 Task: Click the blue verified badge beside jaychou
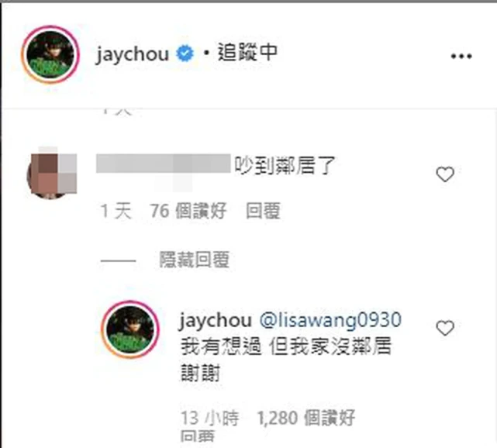coord(185,53)
